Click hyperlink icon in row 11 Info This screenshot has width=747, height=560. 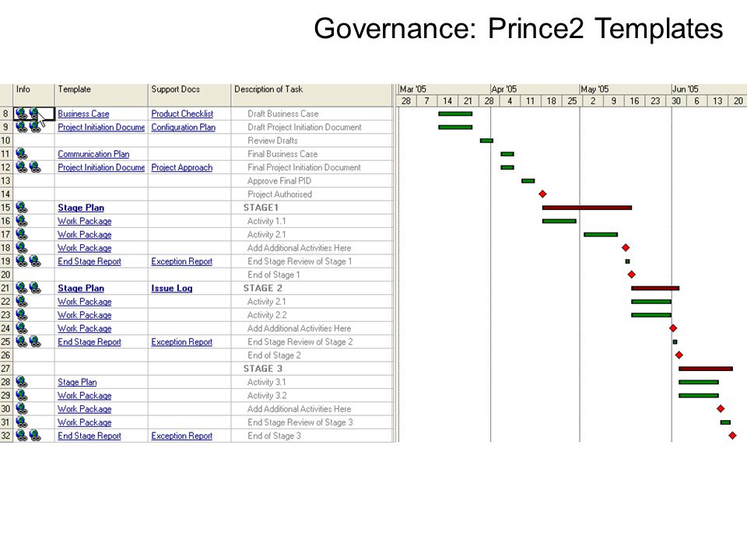22,154
